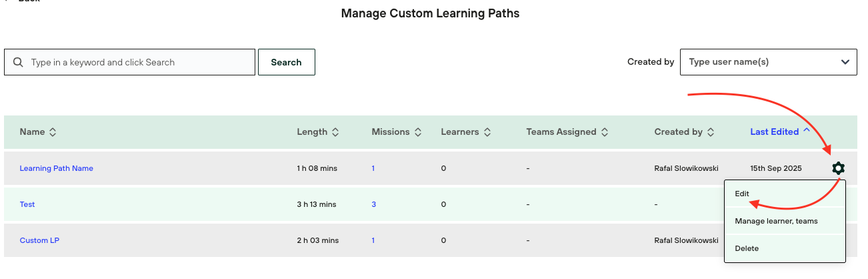Open the Custom LP link
Image resolution: width=868 pixels, height=279 pixels.
[x=39, y=240]
